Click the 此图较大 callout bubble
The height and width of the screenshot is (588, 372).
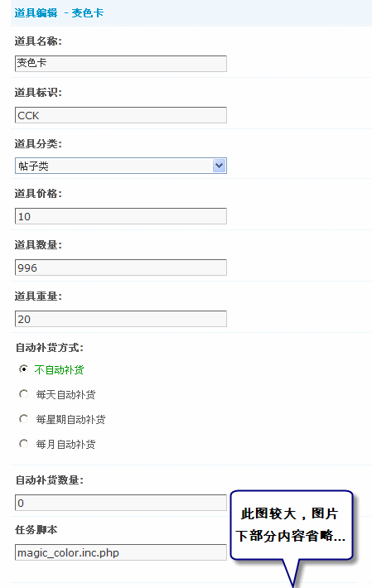292,525
